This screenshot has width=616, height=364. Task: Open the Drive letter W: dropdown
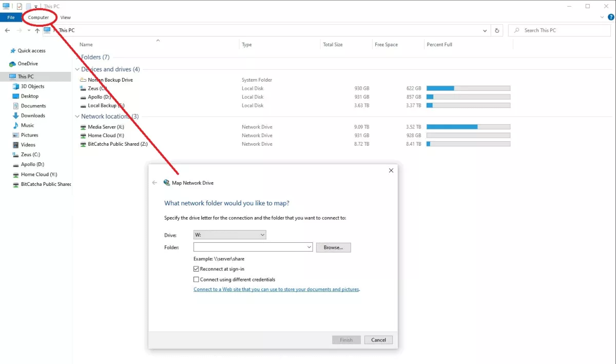pyautogui.click(x=230, y=235)
